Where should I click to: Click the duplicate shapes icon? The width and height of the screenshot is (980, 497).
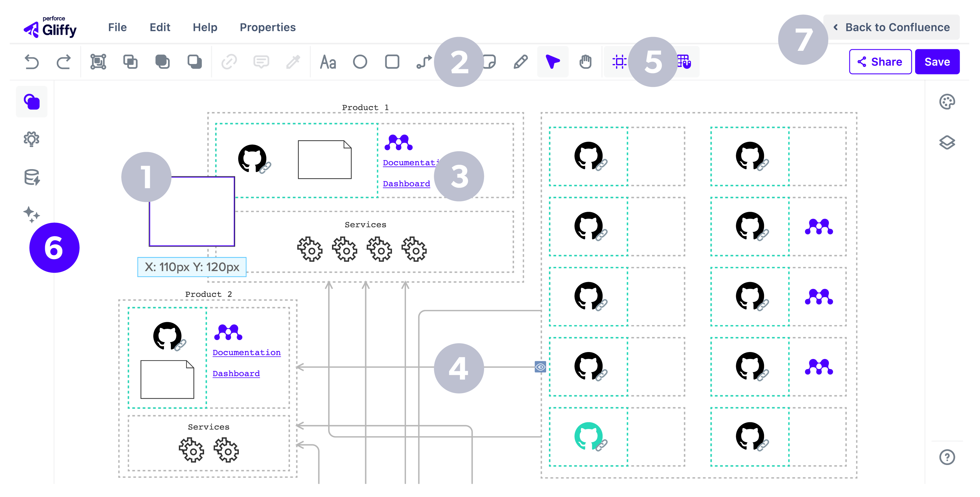pos(130,62)
